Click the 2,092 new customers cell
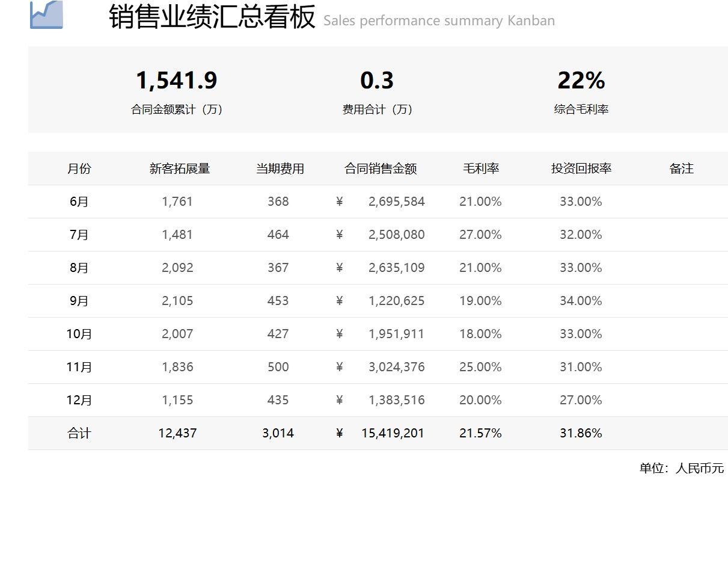The width and height of the screenshot is (728, 583). [177, 268]
